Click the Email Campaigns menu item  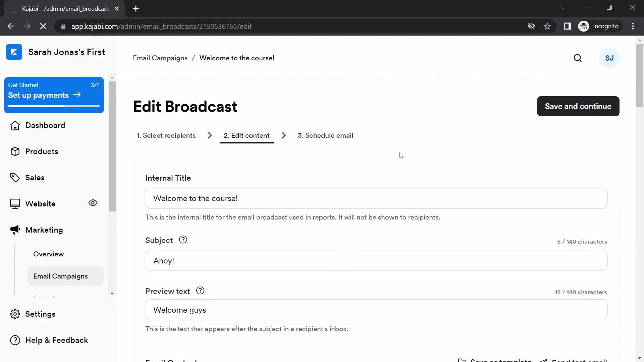click(x=61, y=276)
